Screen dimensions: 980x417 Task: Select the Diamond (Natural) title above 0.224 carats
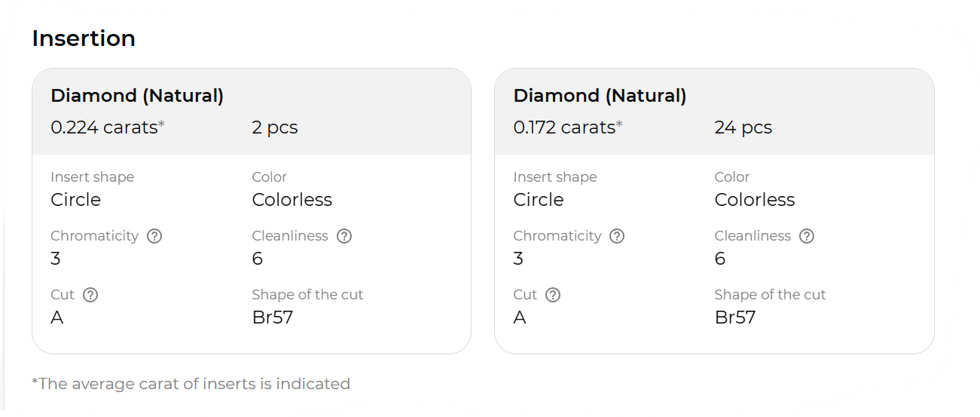(137, 96)
